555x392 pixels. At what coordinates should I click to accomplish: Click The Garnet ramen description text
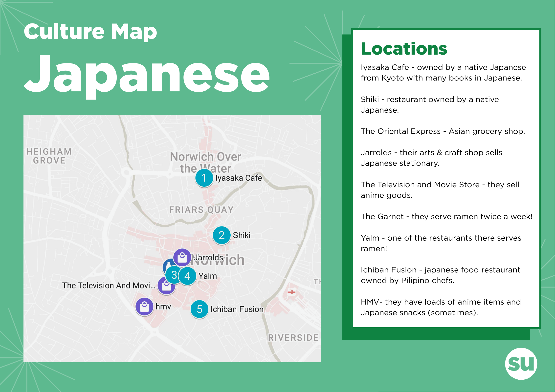point(446,216)
